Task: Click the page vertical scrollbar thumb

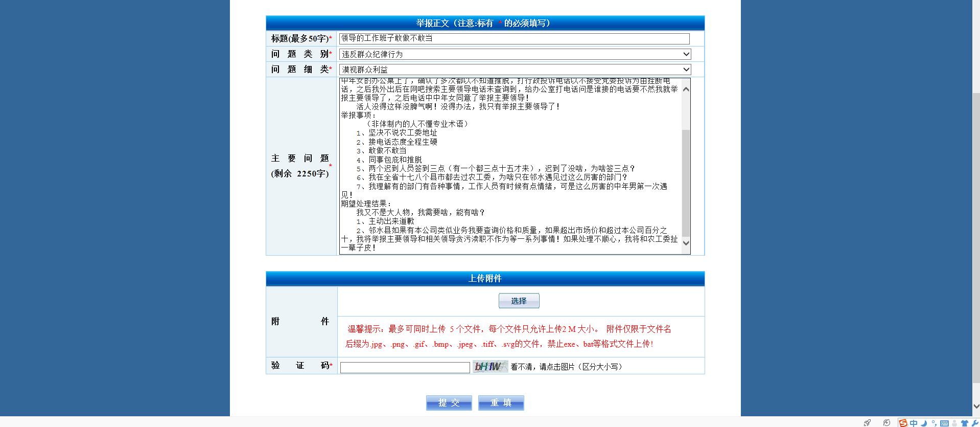Action: click(x=976, y=238)
